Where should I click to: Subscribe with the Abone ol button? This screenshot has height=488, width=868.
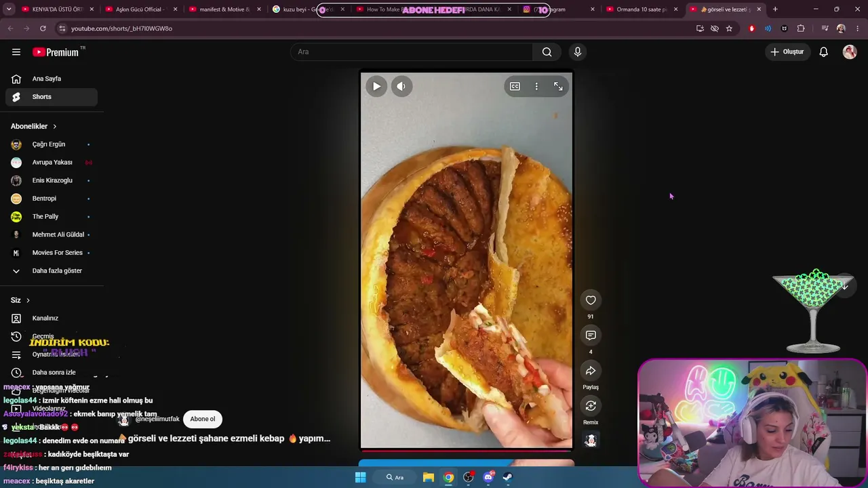coord(202,419)
